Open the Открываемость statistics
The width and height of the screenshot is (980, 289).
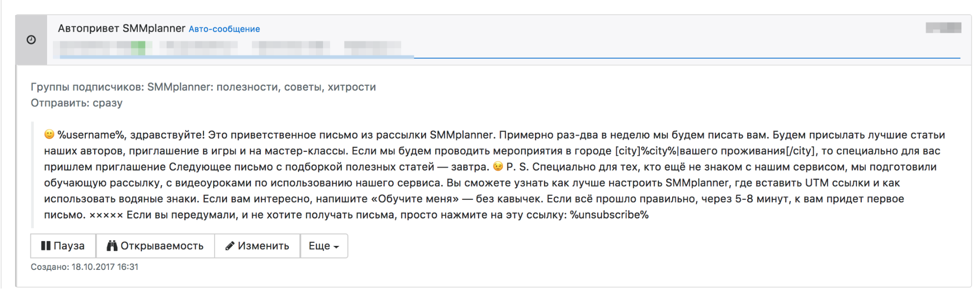(x=155, y=246)
